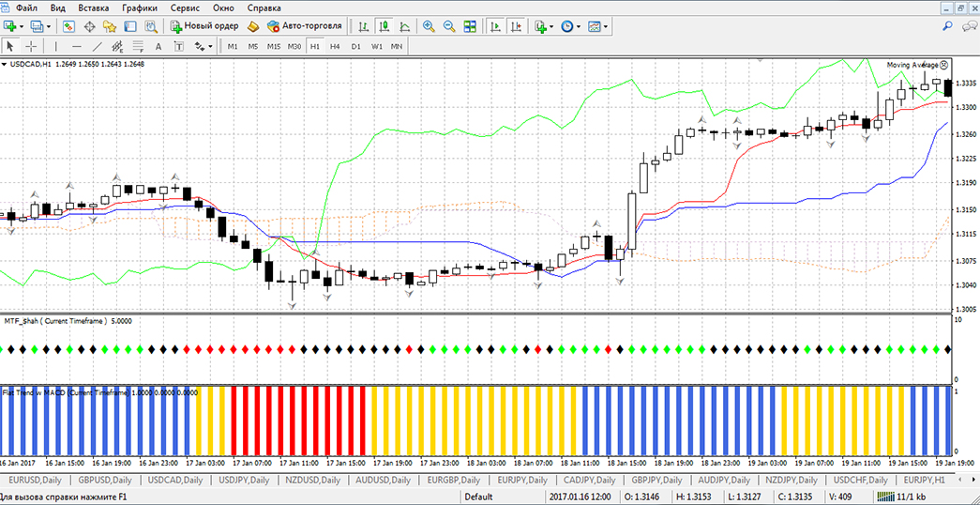The width and height of the screenshot is (980, 505).
Task: Show the Market Watch window
Action: tap(68, 26)
